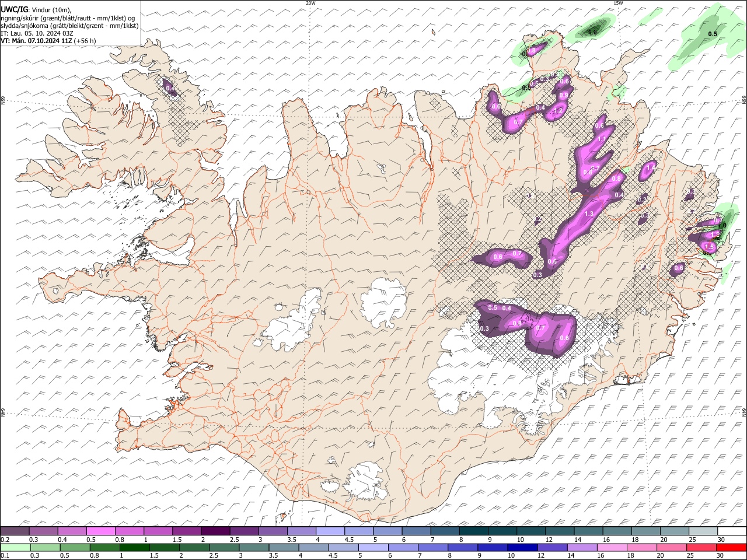Click the '1.5' value on the east coast
The height and width of the screenshot is (560, 747).
click(x=710, y=247)
